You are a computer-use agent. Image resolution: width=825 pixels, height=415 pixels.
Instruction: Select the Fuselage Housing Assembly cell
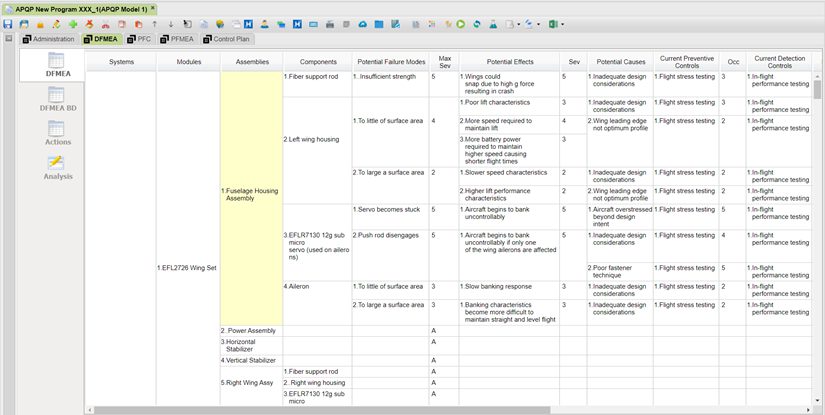[251, 194]
